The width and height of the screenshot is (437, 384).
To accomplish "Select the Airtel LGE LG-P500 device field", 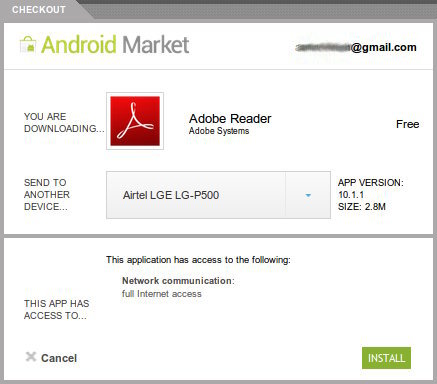I will coord(218,195).
